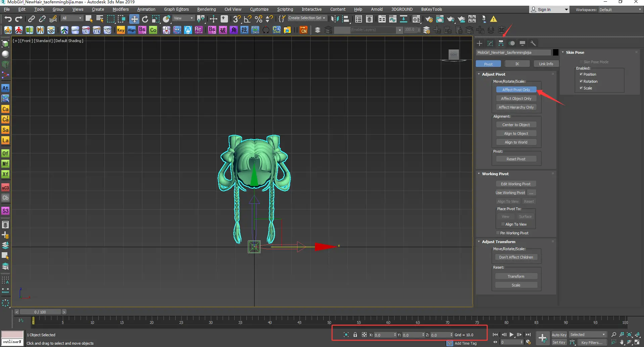This screenshot has width=644, height=347.
Task: Click the PHY Skin script icon
Action: [x=256, y=30]
